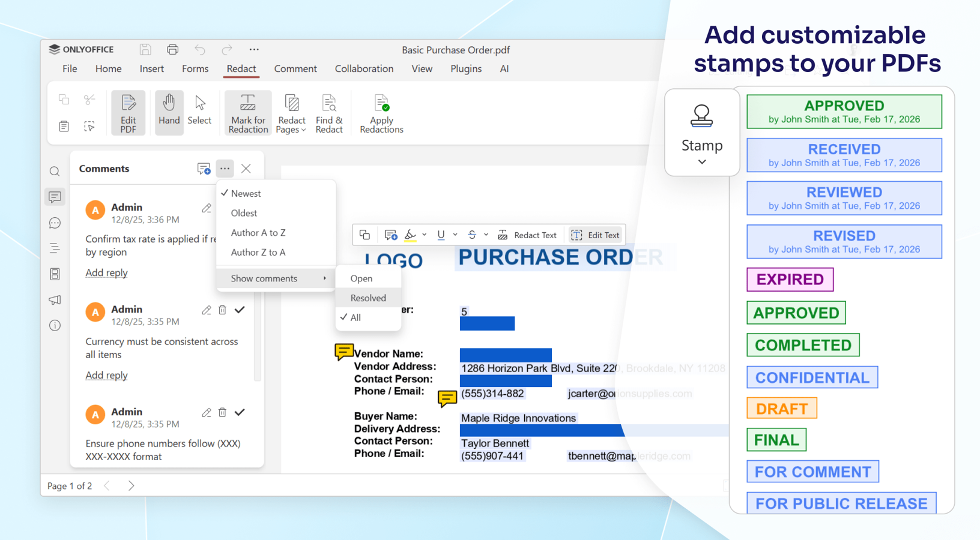Select Resolved in the Show comments submenu
The image size is (980, 540).
(367, 298)
